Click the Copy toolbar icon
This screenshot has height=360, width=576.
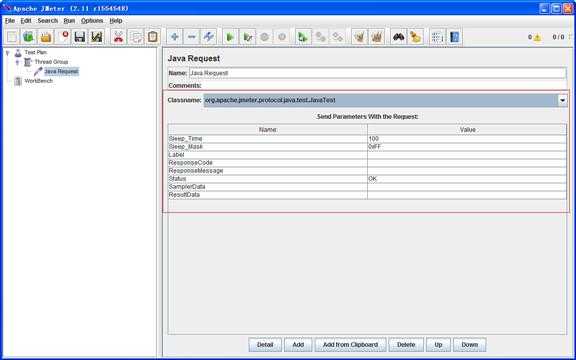click(x=136, y=37)
